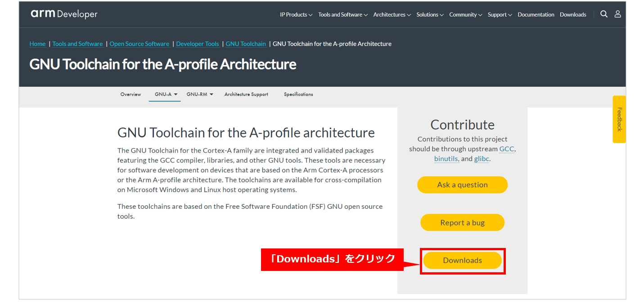Viewport: 644px width, 302px height.
Task: Click the arm Developer logo
Action: [x=64, y=14]
